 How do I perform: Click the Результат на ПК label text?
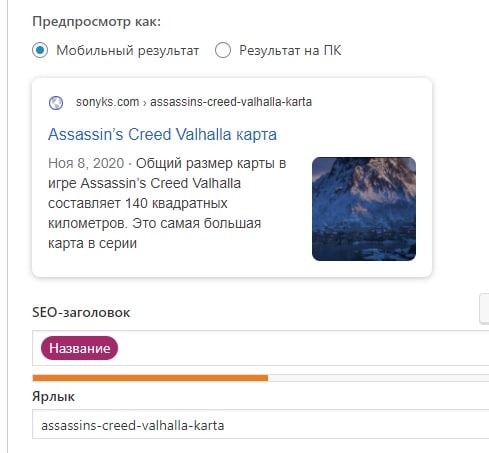[290, 50]
